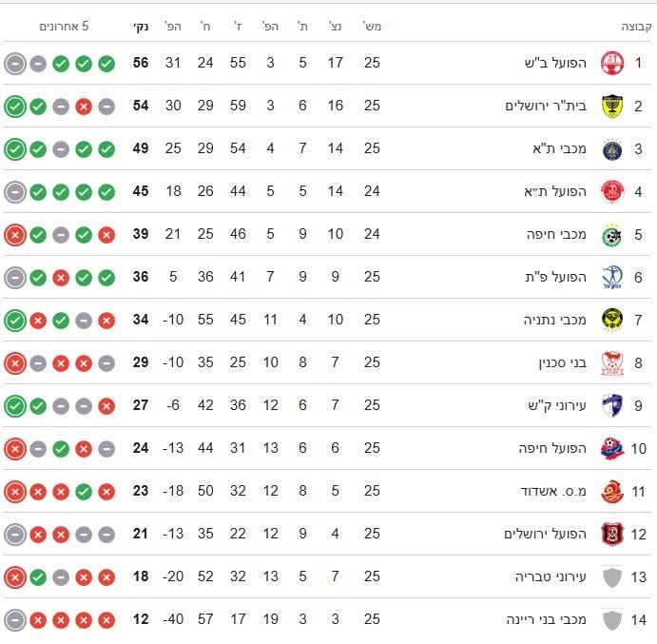The width and height of the screenshot is (657, 644).
Task: Open the Bnei Sakhnin team crest
Action: 612,362
